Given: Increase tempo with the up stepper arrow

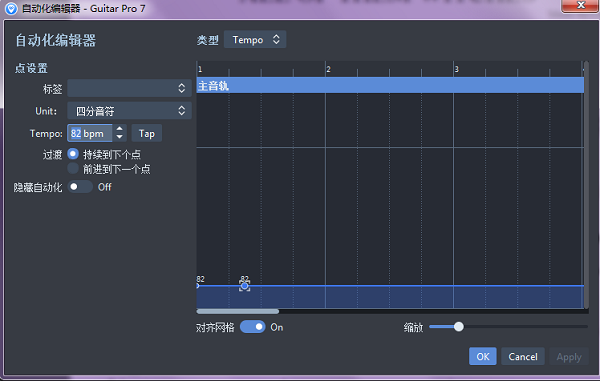Looking at the screenshot, I should click(x=120, y=129).
